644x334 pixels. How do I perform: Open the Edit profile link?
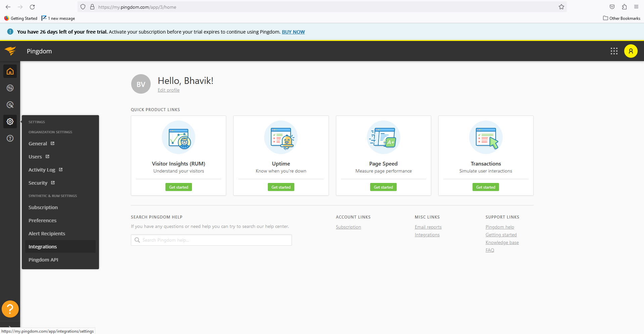[168, 90]
